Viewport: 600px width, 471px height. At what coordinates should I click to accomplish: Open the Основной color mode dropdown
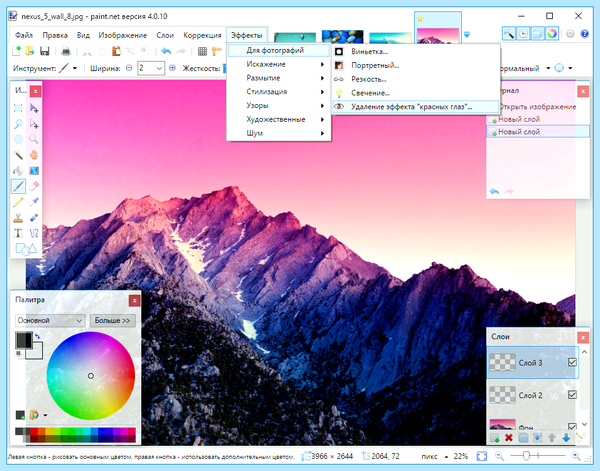coord(50,320)
